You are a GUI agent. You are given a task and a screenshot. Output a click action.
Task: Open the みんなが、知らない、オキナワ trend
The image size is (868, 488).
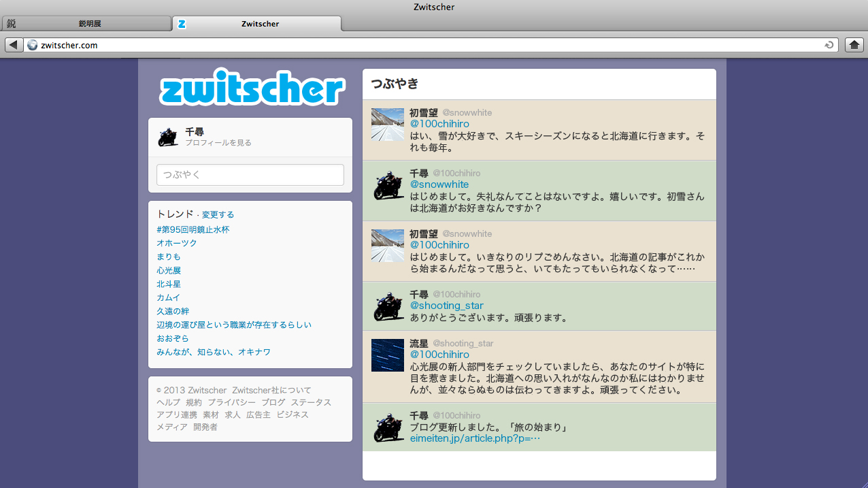pyautogui.click(x=214, y=352)
